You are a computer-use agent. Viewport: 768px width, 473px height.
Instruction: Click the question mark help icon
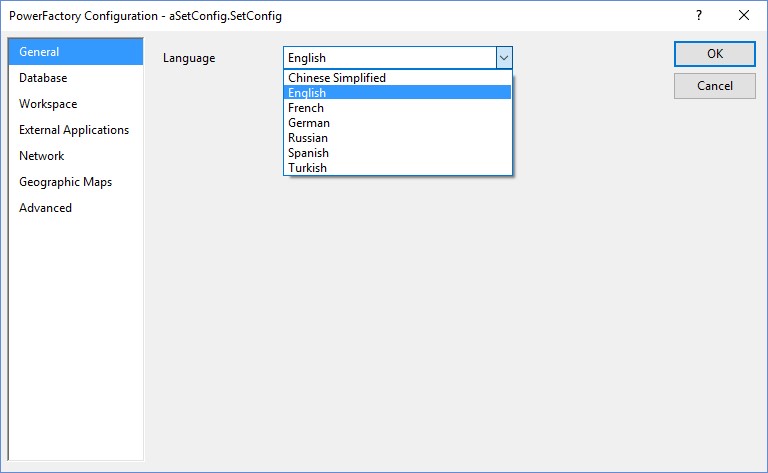coord(699,15)
